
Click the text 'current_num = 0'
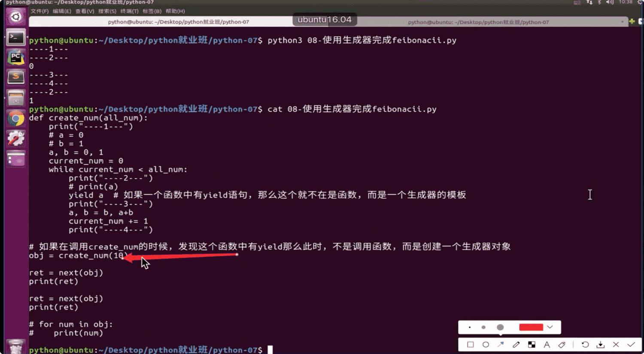[x=86, y=161]
